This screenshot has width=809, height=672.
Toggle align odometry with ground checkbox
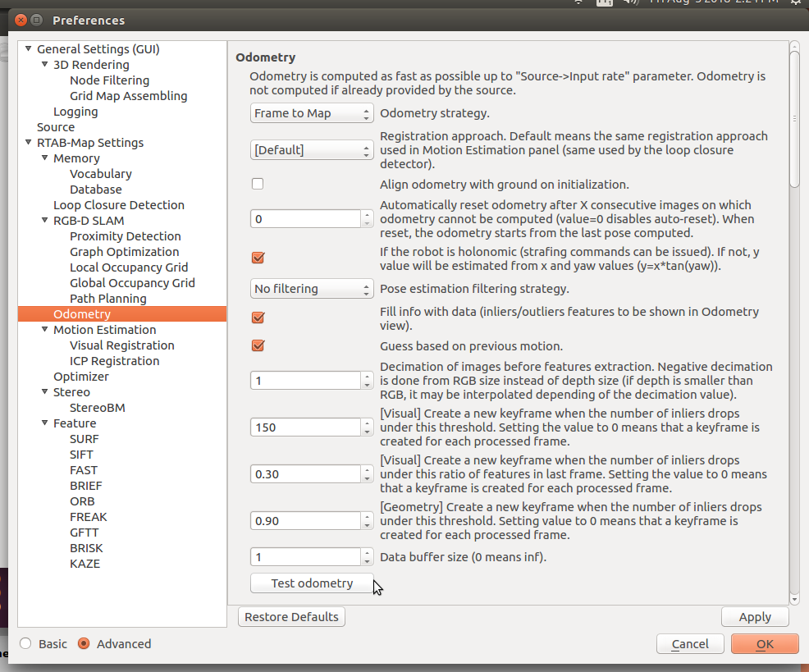[x=258, y=184]
